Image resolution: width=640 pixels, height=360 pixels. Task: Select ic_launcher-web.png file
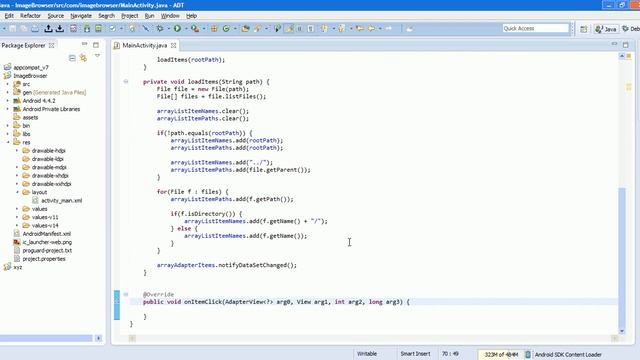(x=47, y=242)
